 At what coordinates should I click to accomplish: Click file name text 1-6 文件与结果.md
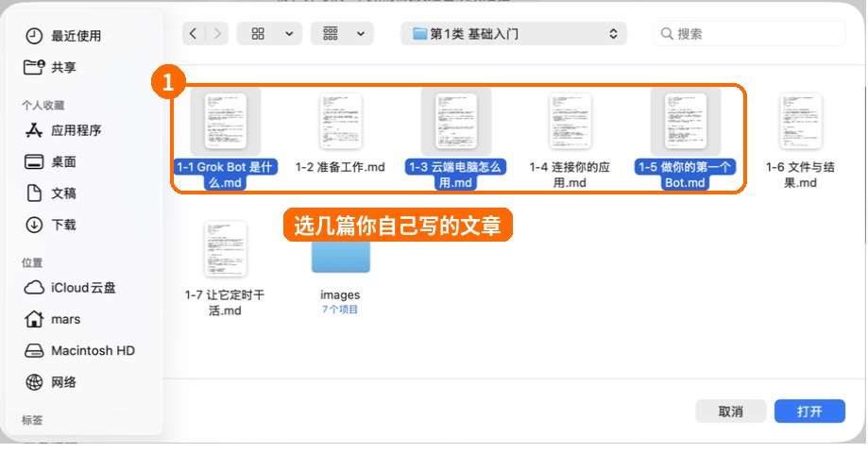tap(800, 175)
